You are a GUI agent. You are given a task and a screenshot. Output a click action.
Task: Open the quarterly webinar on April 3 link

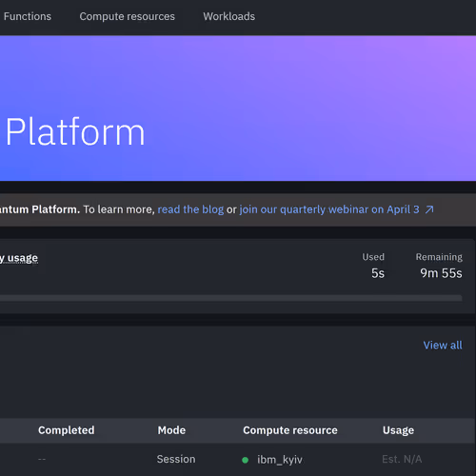[329, 209]
